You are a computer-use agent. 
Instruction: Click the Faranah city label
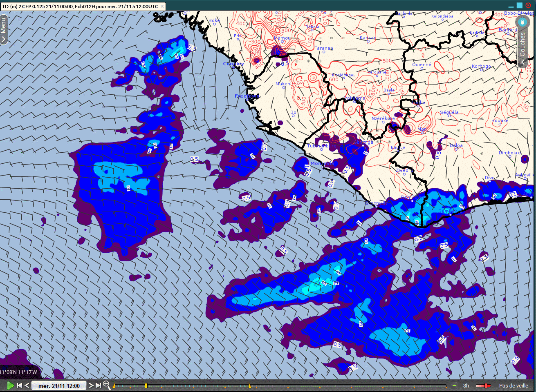[323, 48]
